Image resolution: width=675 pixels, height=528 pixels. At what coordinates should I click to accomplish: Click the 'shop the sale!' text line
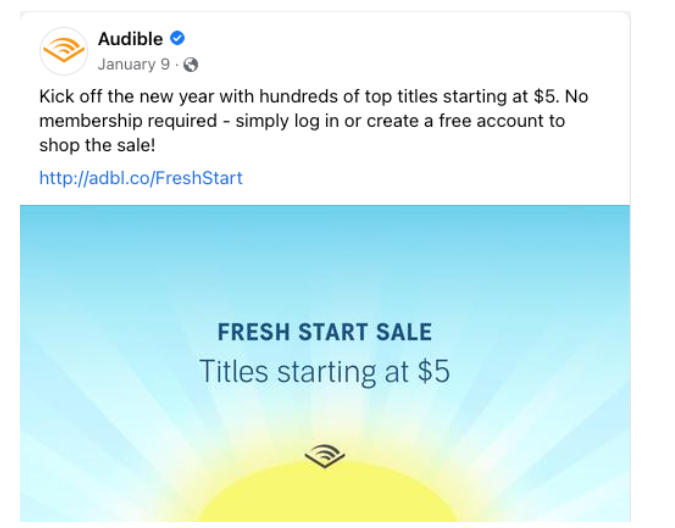point(97,145)
